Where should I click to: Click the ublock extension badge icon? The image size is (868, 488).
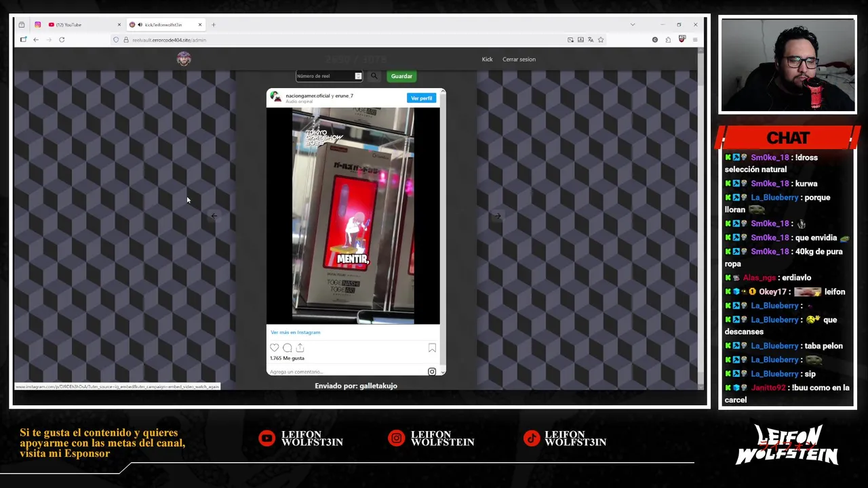tap(682, 40)
